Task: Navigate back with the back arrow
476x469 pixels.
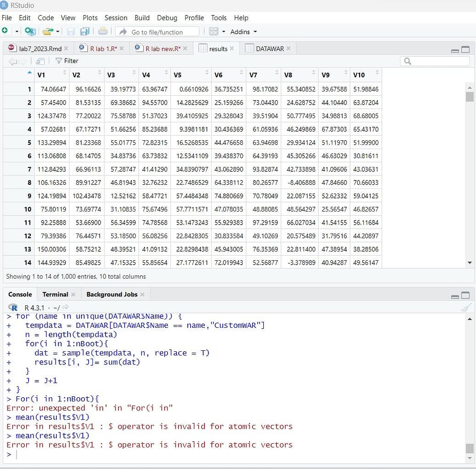Action: tap(13, 61)
